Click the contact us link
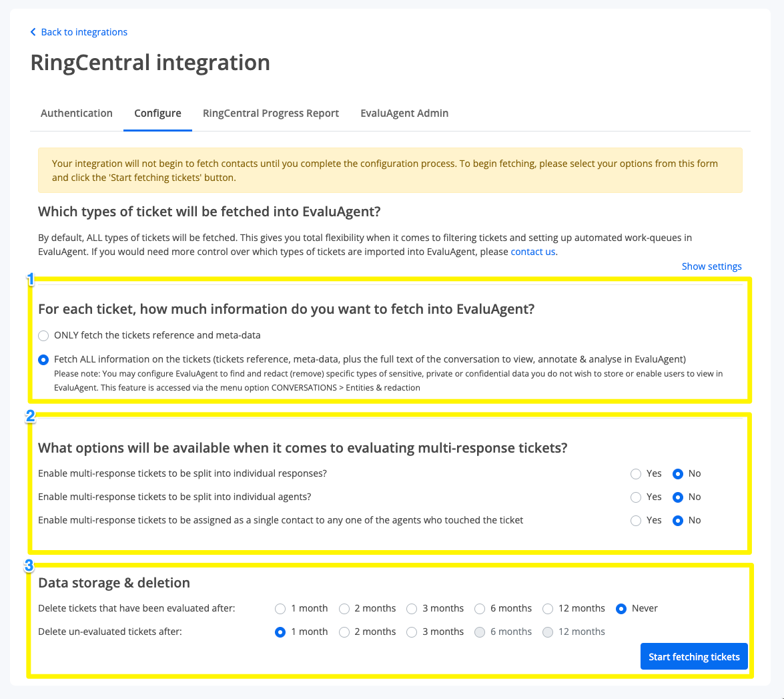The height and width of the screenshot is (699, 784). click(532, 252)
